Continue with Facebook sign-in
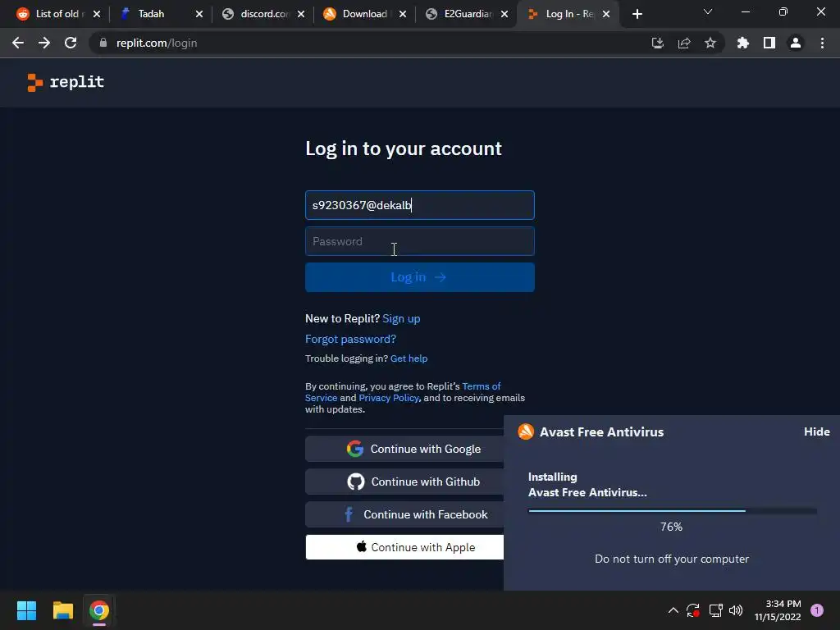840x630 pixels. (404, 514)
